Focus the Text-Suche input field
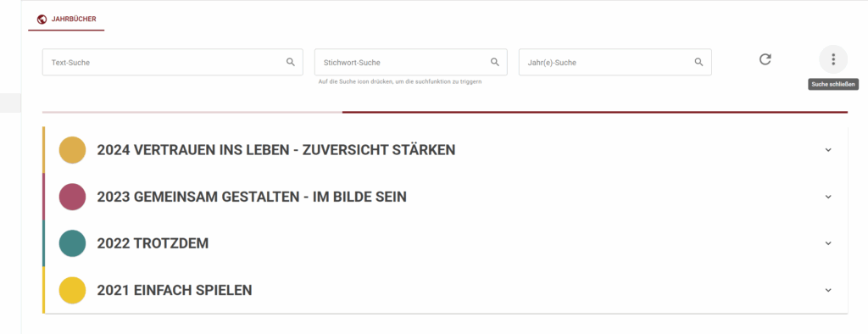868x334 pixels. click(173, 62)
